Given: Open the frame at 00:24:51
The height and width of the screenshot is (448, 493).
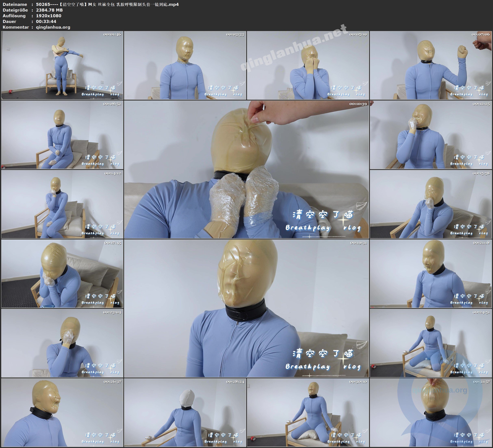Looking at the screenshot, I should pos(431,343).
